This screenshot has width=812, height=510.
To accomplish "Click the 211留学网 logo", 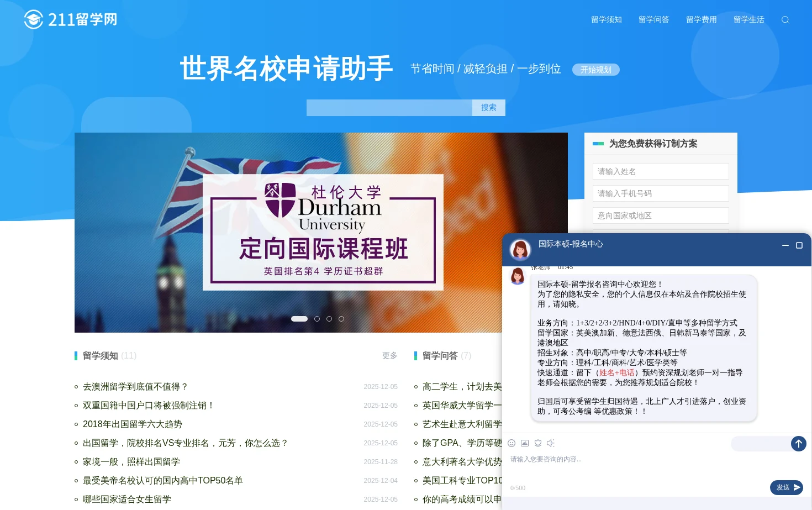I will (71, 19).
